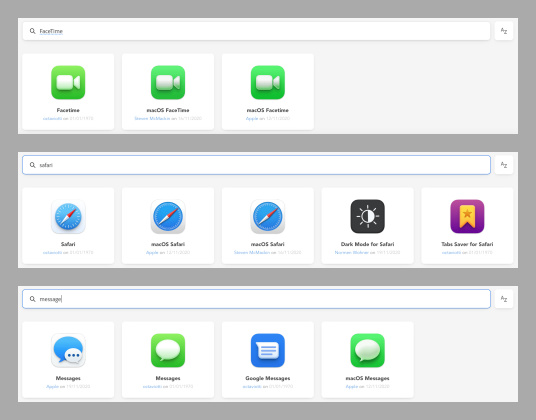Image resolution: width=536 pixels, height=420 pixels.
Task: Select the macOS Safari icon by Apple
Action: (168, 216)
